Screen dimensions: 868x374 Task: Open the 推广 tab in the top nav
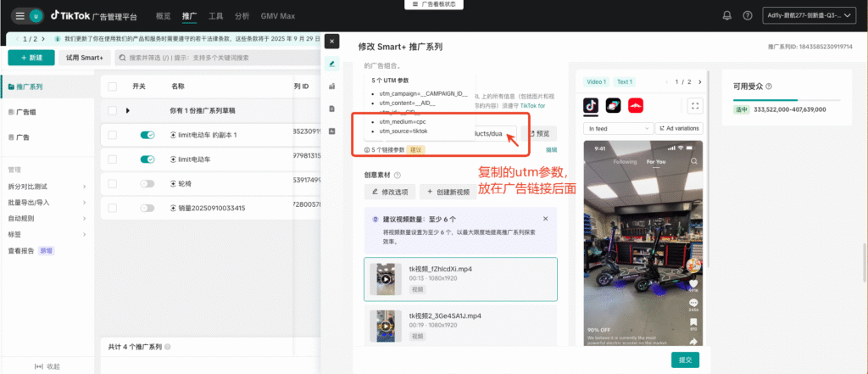pos(189,16)
